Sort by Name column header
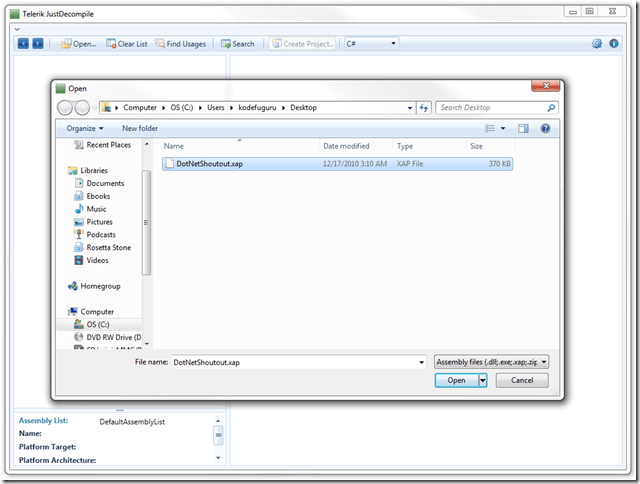Image resolution: width=640 pixels, height=484 pixels. click(x=240, y=146)
